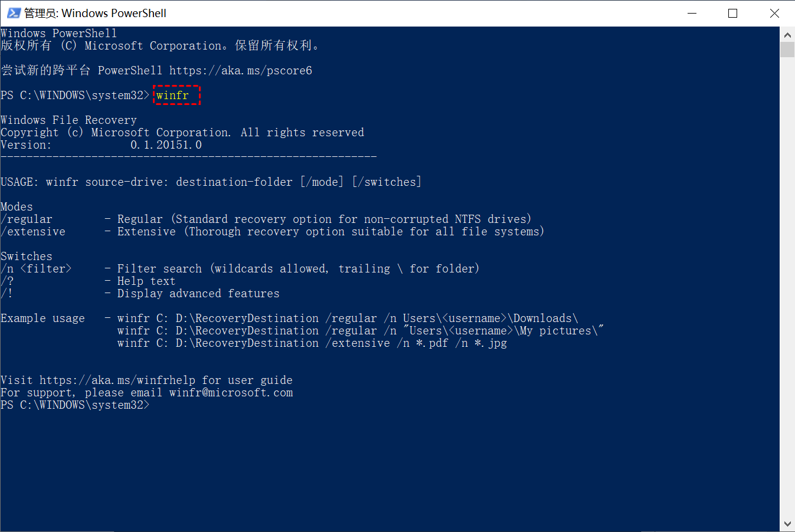Click the highlighted winfr command
The width and height of the screenshot is (795, 532).
[x=172, y=95]
